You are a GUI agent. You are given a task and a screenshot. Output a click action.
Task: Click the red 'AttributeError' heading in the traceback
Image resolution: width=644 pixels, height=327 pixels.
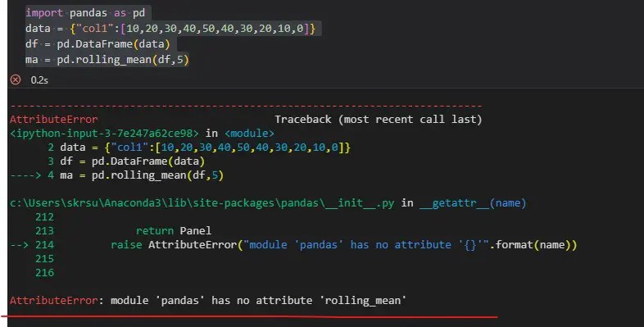point(54,120)
